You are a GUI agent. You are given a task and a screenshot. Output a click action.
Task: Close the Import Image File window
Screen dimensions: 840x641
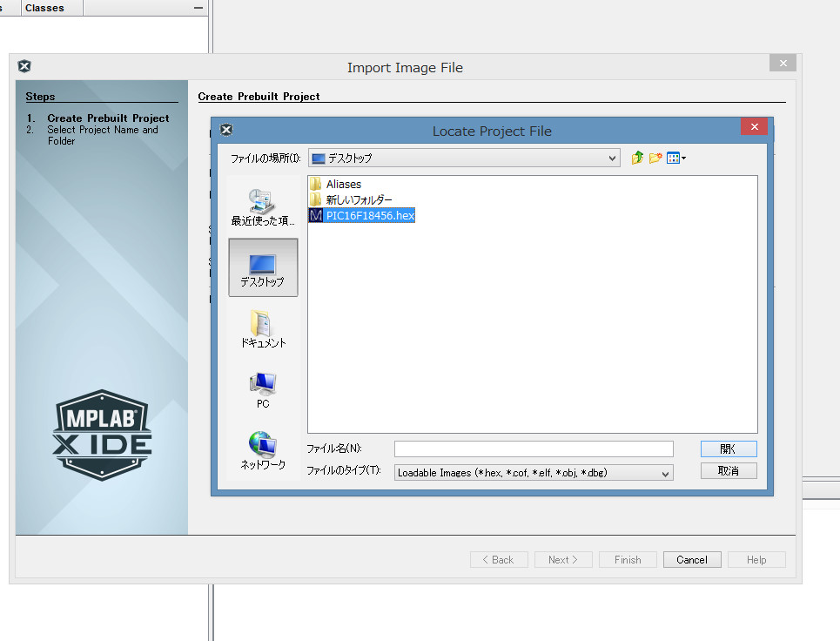tap(783, 64)
